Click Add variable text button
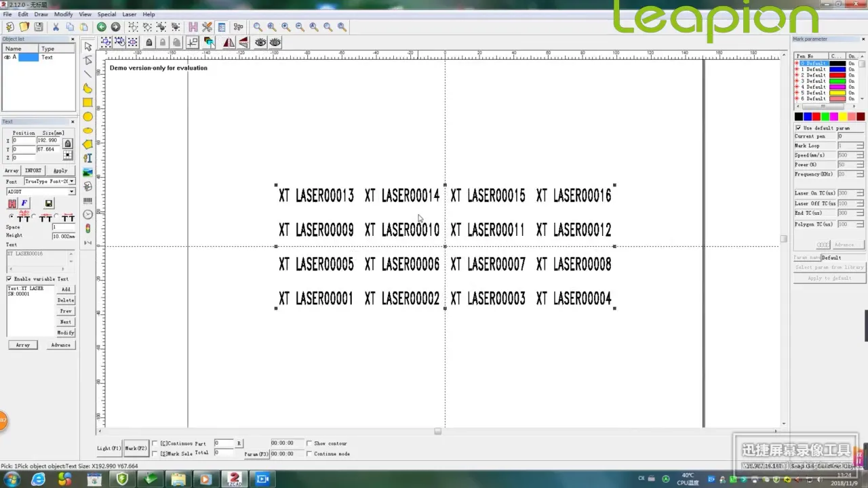Screen dimensions: 868x488 point(66,289)
